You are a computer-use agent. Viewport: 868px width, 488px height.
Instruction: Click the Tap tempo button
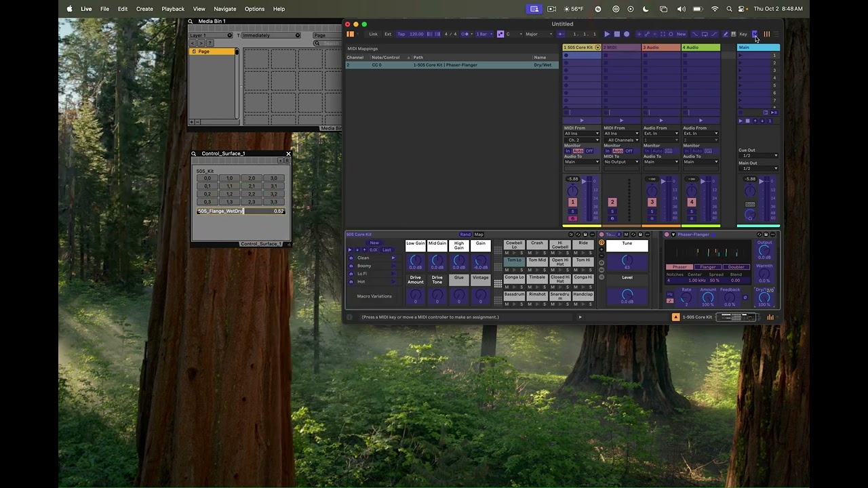(x=401, y=34)
